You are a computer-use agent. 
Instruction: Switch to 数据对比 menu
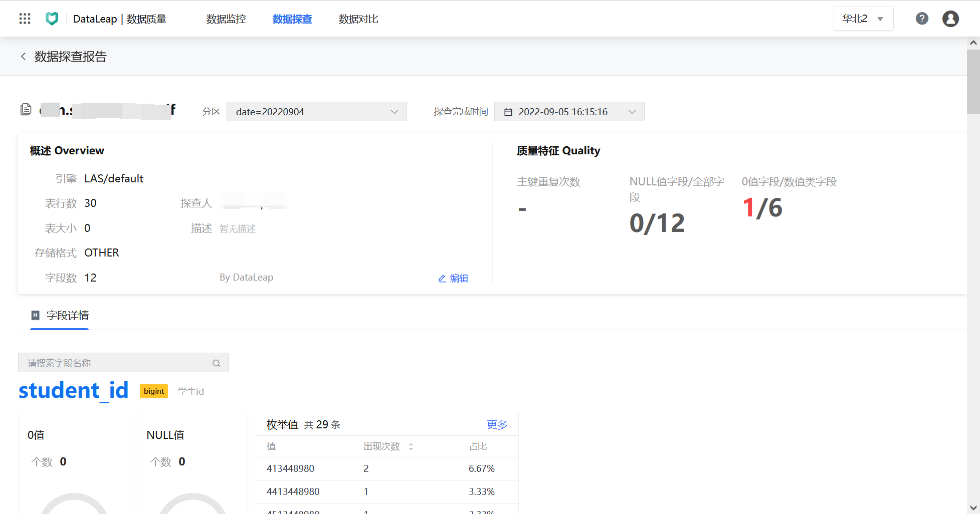pos(358,19)
